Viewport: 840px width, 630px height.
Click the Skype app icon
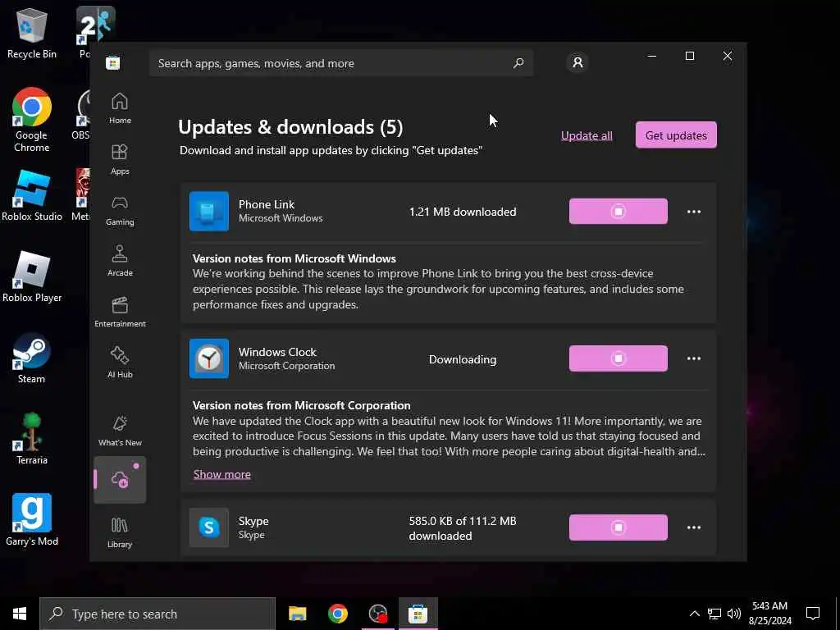pyautogui.click(x=209, y=527)
